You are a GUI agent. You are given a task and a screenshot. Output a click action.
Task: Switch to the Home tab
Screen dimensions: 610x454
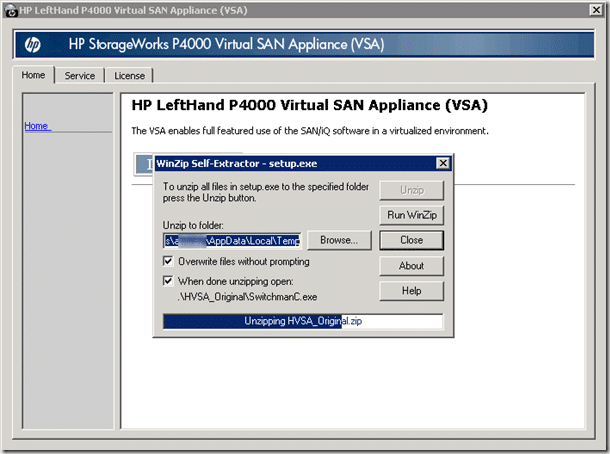click(33, 75)
